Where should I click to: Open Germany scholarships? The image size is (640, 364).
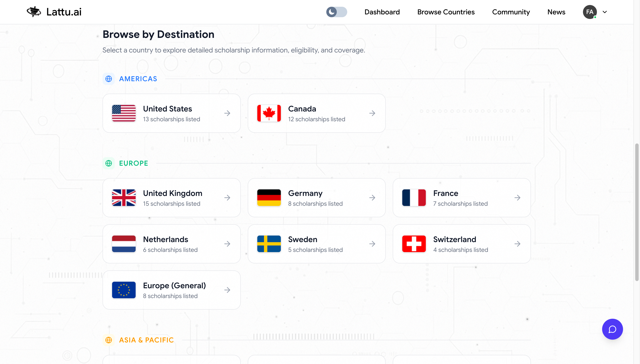(x=317, y=198)
